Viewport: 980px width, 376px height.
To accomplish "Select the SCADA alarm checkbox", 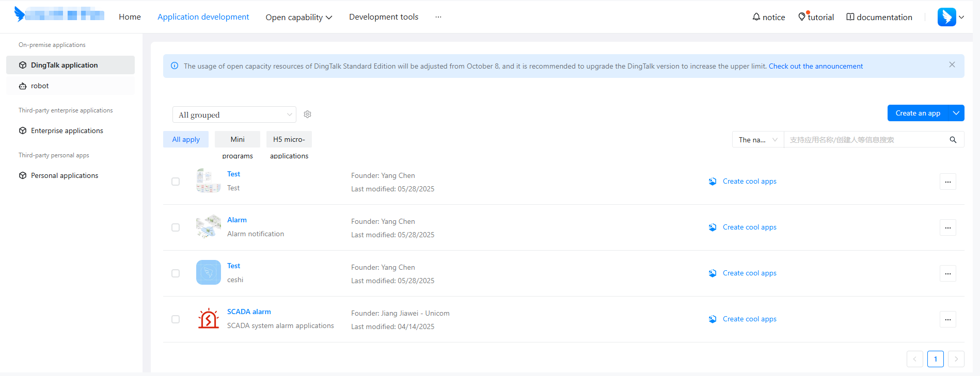I will [x=176, y=319].
